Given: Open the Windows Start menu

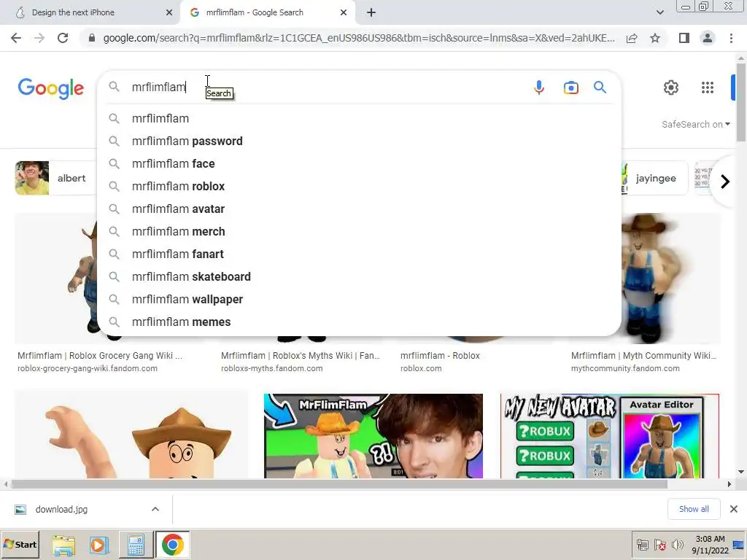Looking at the screenshot, I should (20, 545).
